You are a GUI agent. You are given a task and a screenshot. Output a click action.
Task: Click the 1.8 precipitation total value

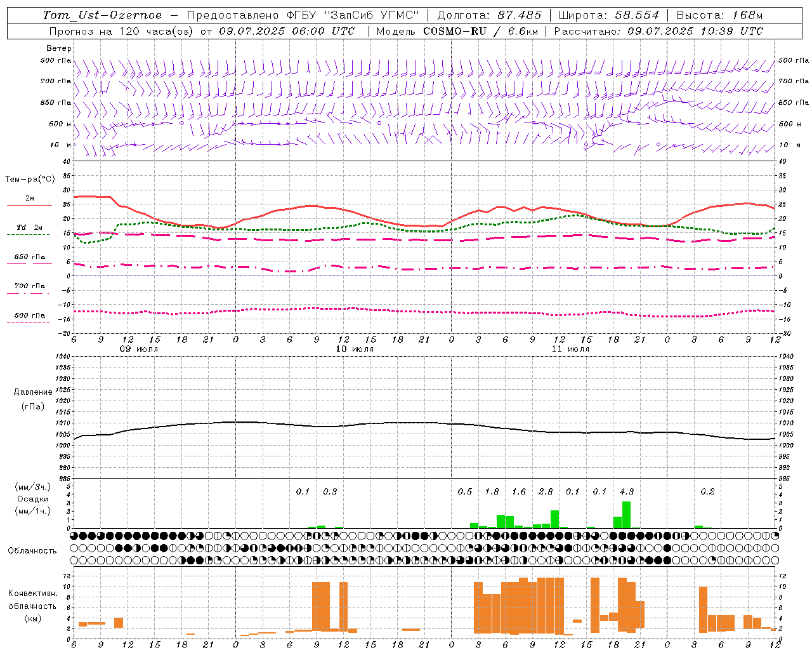[x=492, y=492]
